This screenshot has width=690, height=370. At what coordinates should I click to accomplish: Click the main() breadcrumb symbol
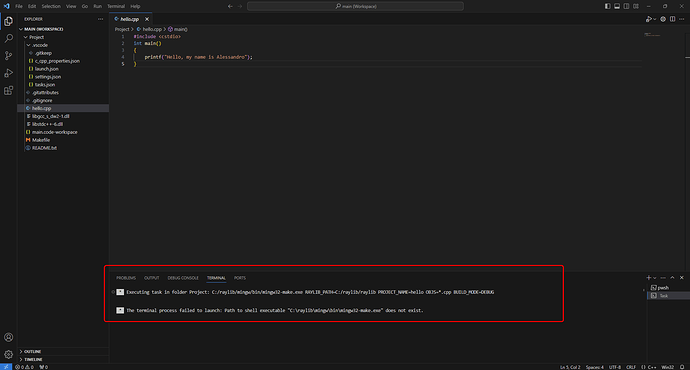pyautogui.click(x=178, y=29)
